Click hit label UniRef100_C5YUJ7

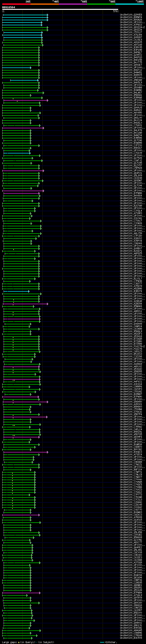tap(131, 32)
